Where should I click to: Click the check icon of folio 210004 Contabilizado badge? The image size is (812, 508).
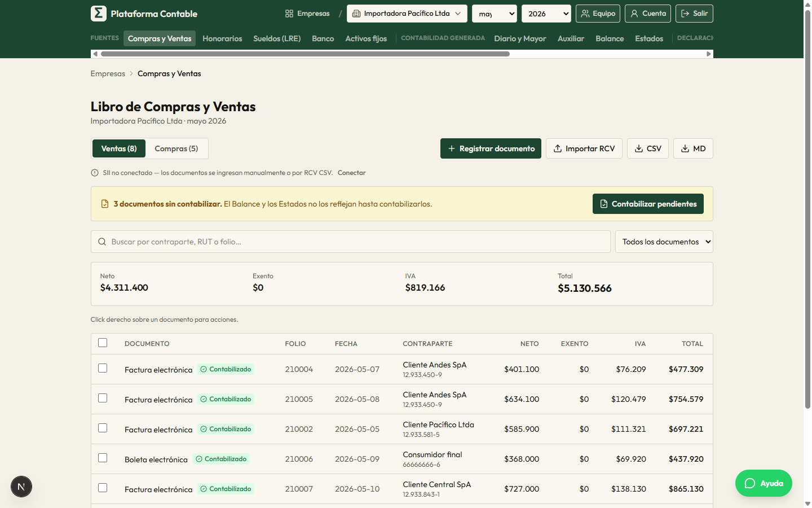[x=204, y=369]
